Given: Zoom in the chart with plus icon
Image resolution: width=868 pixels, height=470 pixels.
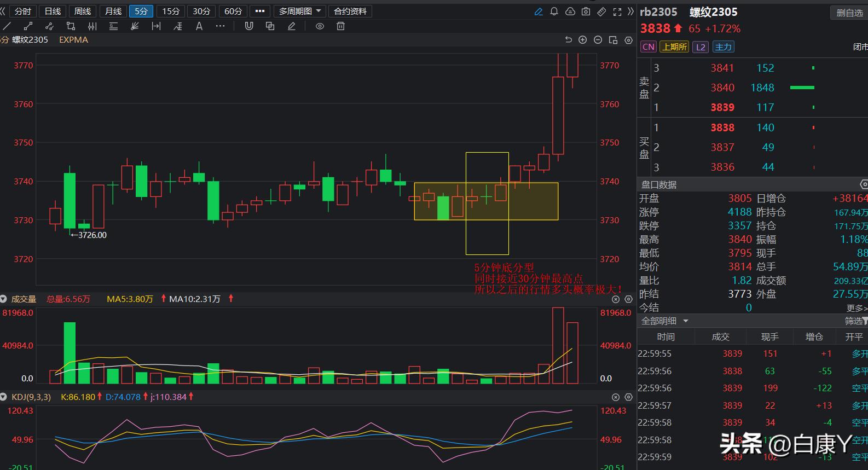Looking at the screenshot, I should coord(583,40).
